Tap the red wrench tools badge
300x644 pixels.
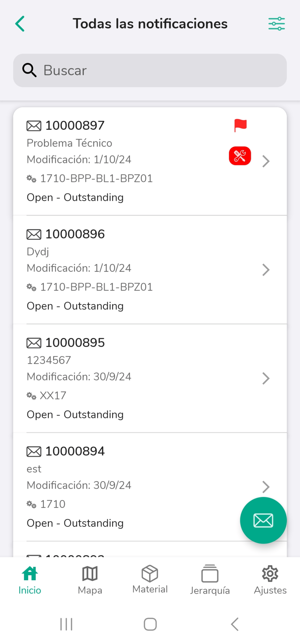[x=240, y=156]
